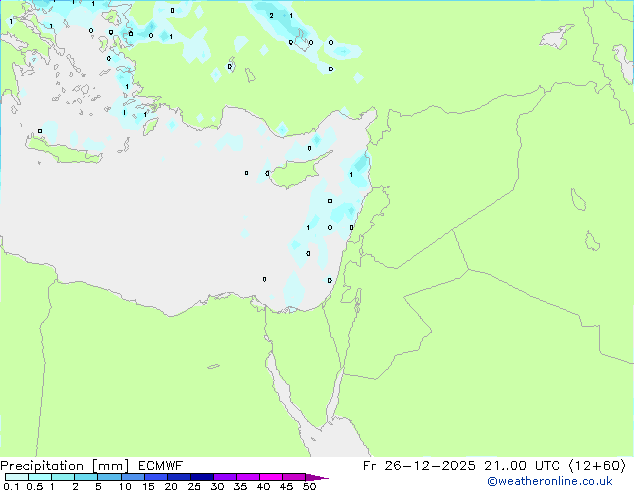Click the 'Fr' weekday abbreviation
This screenshot has height=490, width=634.
(369, 466)
